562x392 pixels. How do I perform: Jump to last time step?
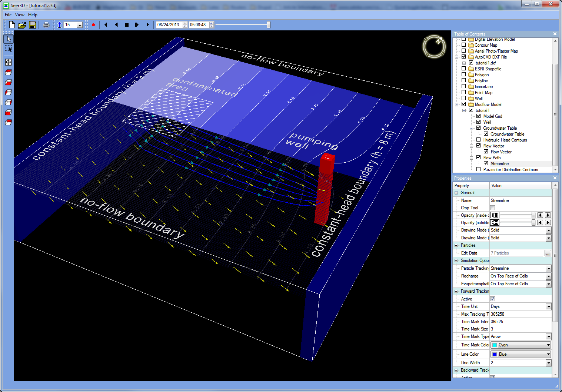tap(147, 25)
